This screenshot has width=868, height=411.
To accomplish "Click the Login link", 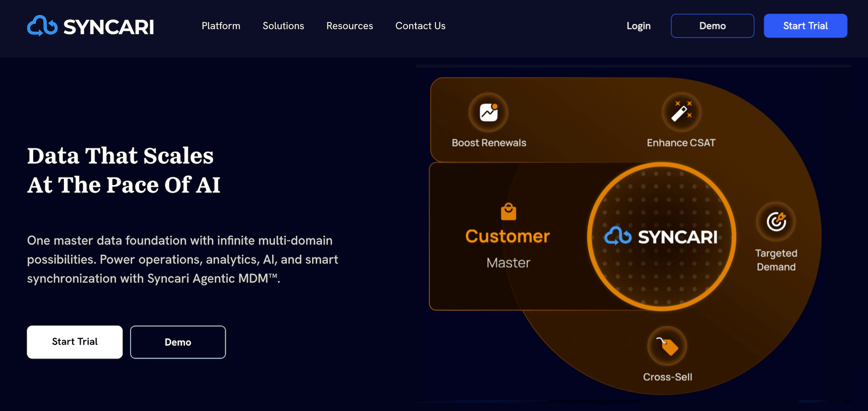I will point(638,26).
